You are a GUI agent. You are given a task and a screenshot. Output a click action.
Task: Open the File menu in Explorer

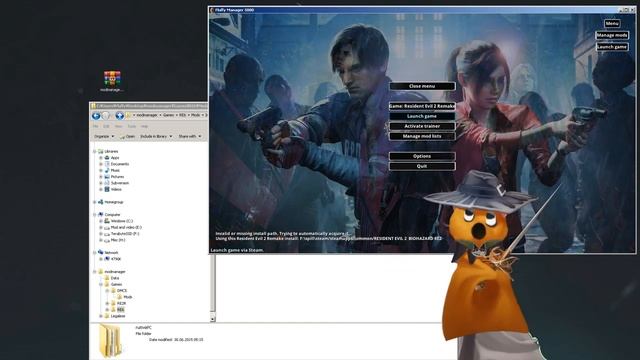[95, 126]
